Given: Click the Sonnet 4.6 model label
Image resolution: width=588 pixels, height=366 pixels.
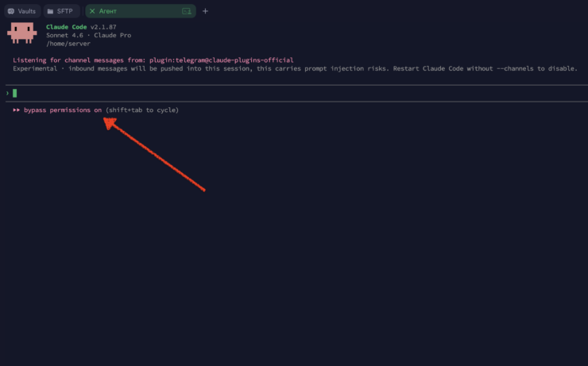Looking at the screenshot, I should [x=64, y=35].
